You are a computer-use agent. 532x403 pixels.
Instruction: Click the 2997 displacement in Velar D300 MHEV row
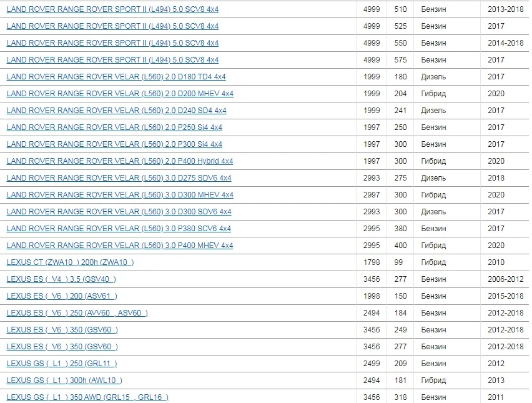372,195
